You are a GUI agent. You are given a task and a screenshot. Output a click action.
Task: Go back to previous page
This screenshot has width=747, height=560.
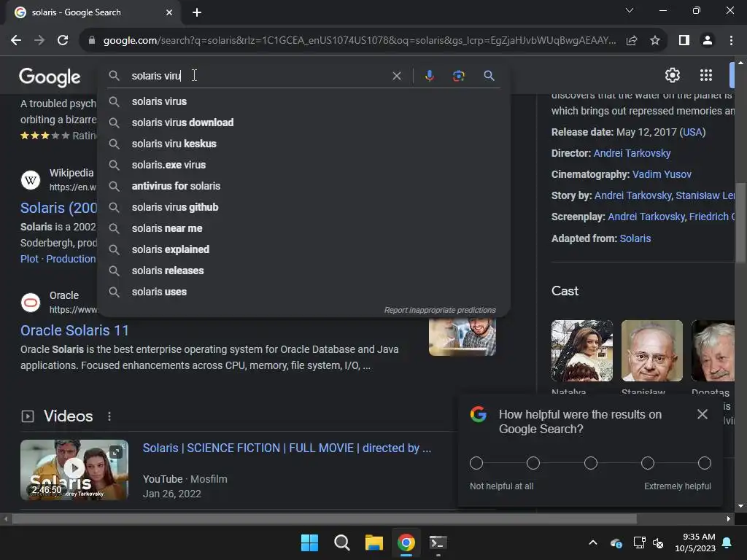click(16, 41)
